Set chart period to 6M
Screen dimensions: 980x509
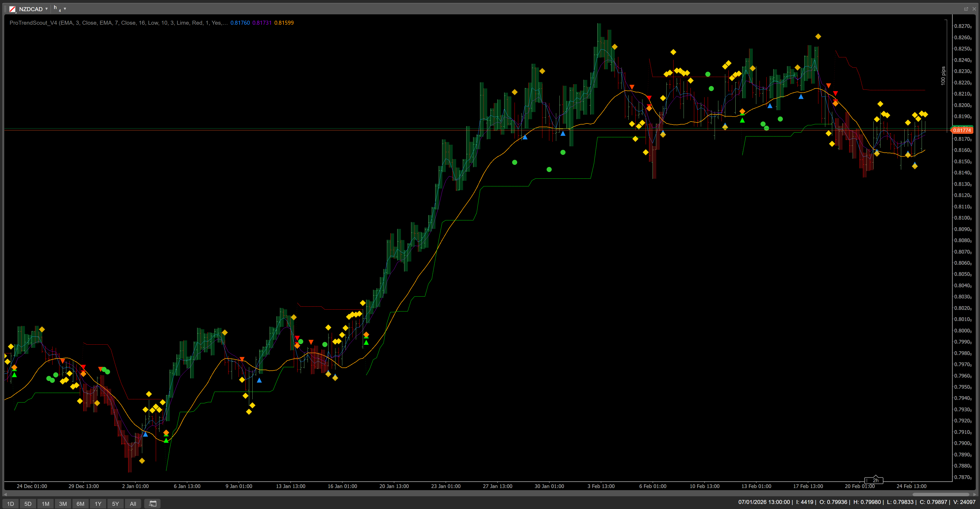point(81,504)
